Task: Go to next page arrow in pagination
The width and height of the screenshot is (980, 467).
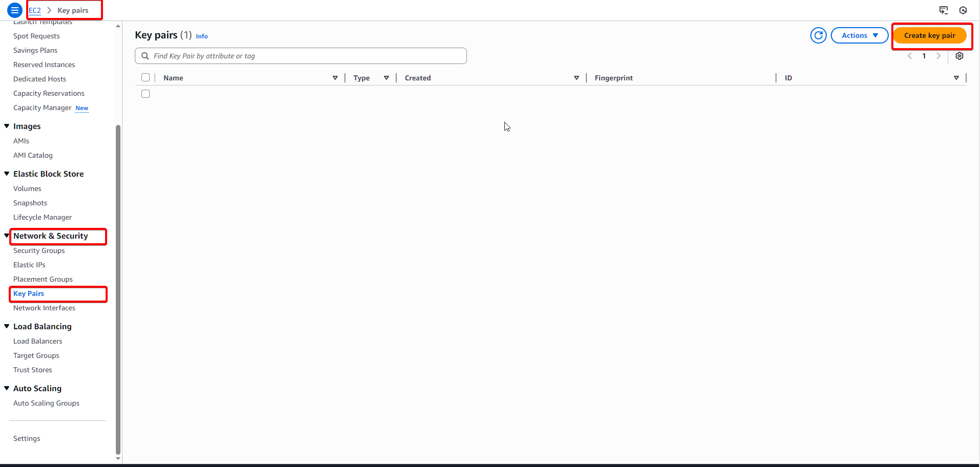Action: coord(938,56)
